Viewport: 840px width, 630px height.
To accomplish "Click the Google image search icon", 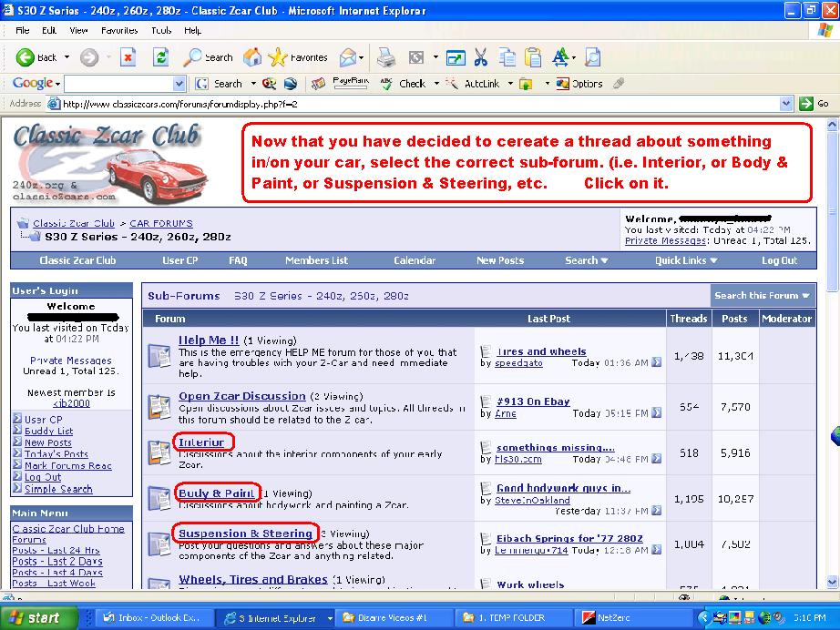I will 270,84.
